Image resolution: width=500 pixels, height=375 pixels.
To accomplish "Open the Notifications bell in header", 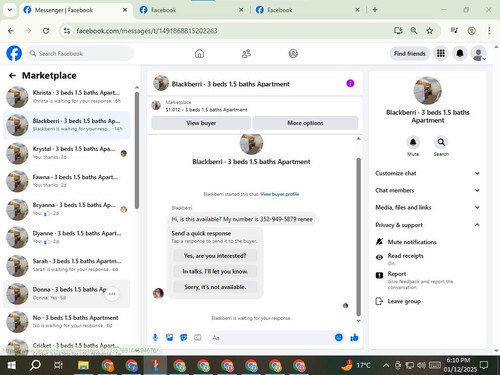I will tap(460, 53).
